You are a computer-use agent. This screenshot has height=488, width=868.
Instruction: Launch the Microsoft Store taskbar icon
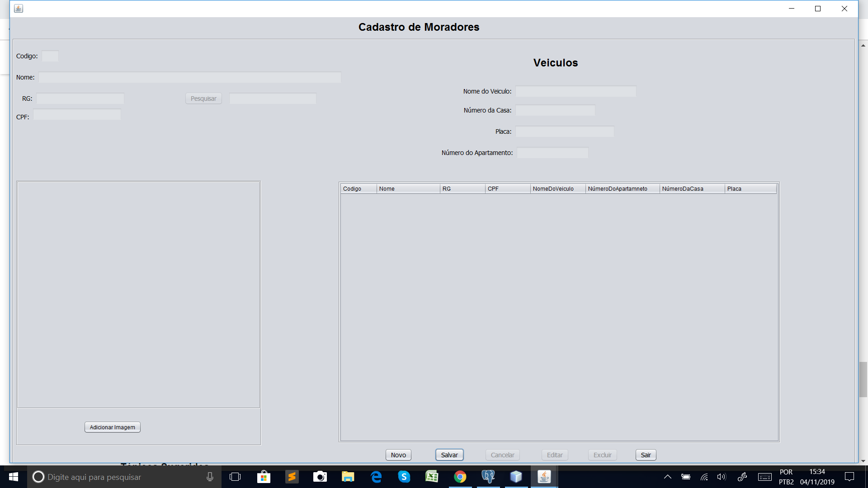[264, 477]
